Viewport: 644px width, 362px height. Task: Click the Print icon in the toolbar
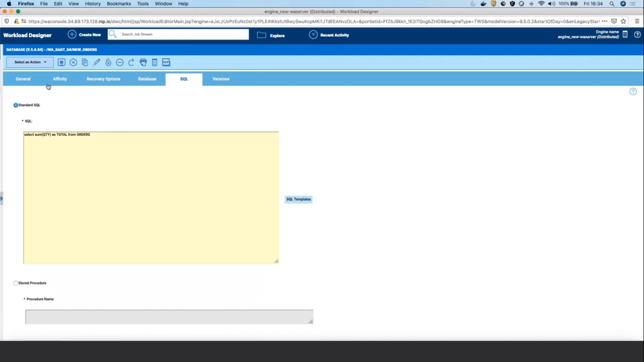click(x=143, y=62)
